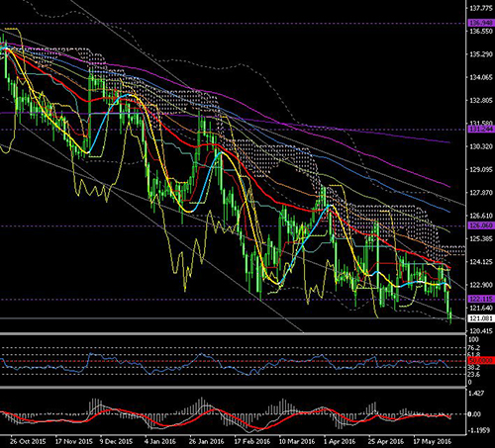Click the 137.775 price axis label
Screen dimensions: 495x448
click(x=481, y=8)
